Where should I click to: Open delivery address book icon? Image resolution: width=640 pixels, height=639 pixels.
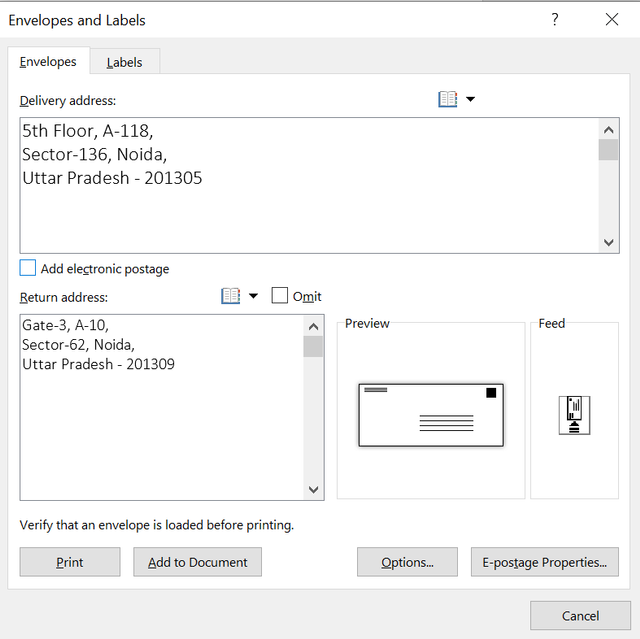(447, 99)
